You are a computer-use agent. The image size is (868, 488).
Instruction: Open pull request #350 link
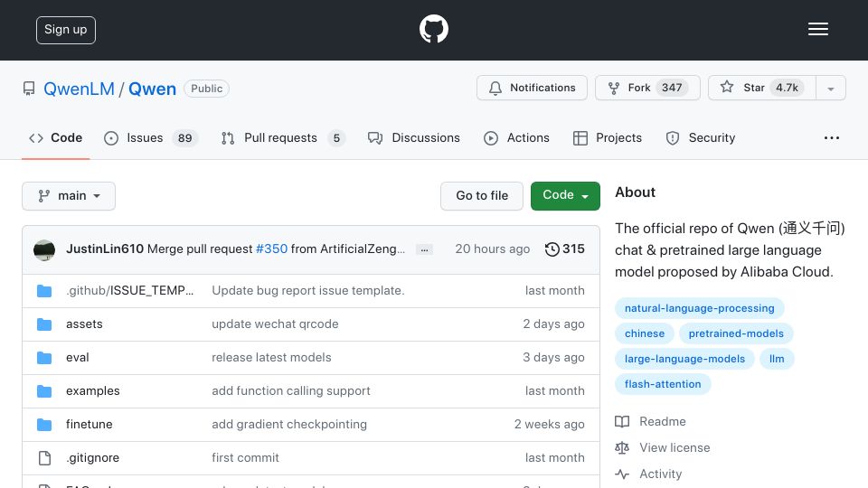(272, 249)
